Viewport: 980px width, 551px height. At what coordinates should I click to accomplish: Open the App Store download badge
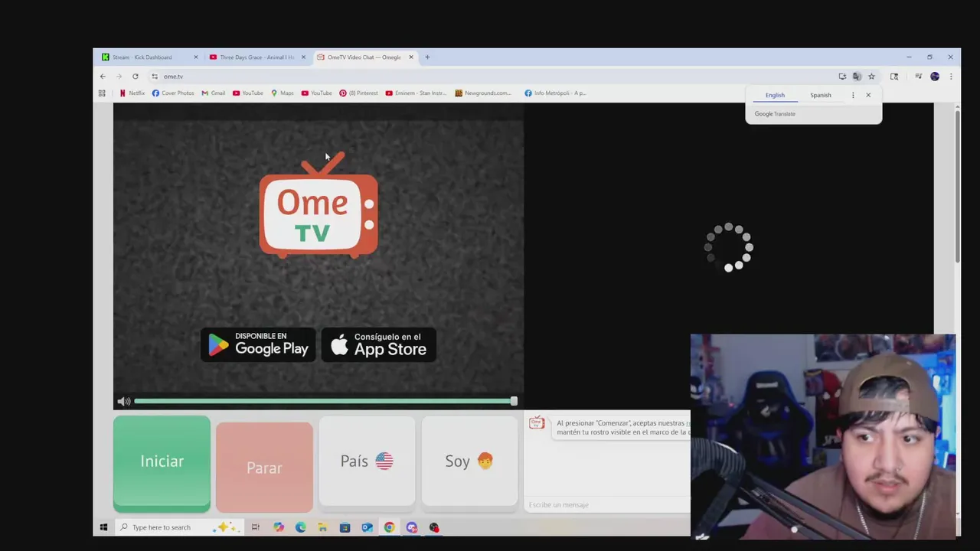[378, 344]
